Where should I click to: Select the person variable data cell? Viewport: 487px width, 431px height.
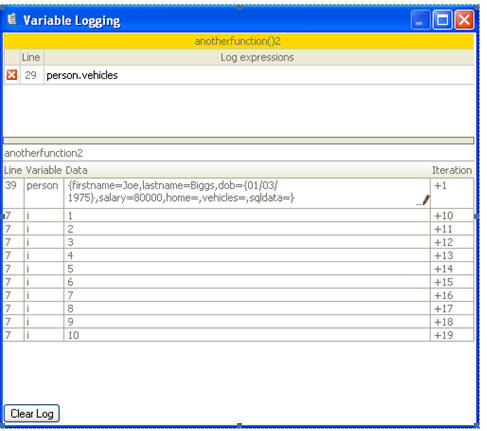click(x=247, y=193)
